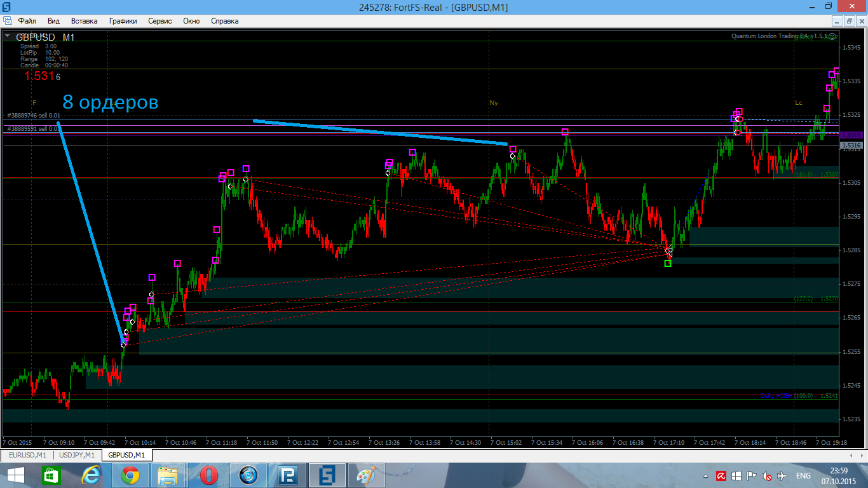
Task: Open Internet Explorer from the taskbar
Action: [x=91, y=475]
